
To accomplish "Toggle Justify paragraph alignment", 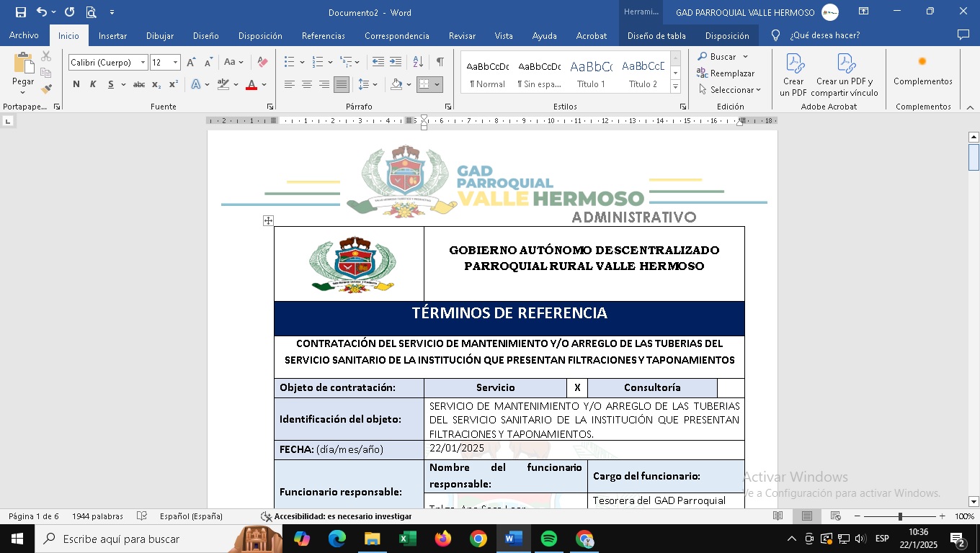I will click(x=342, y=85).
